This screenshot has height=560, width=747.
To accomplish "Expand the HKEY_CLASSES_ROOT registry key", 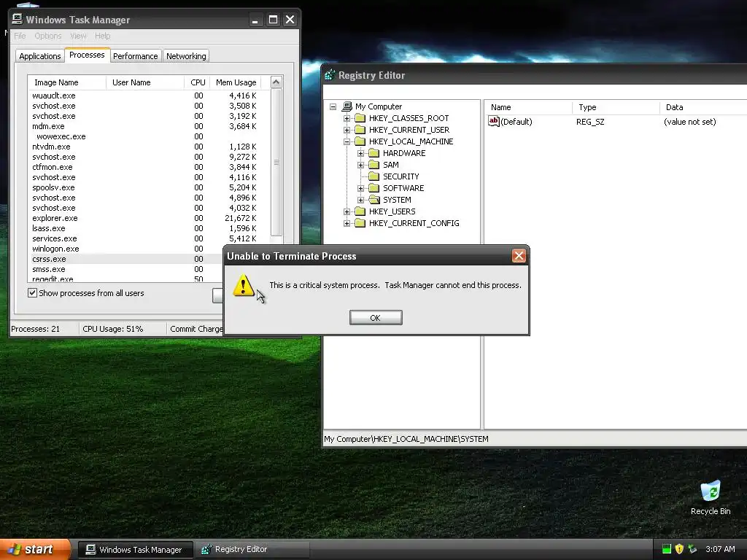I will point(347,118).
